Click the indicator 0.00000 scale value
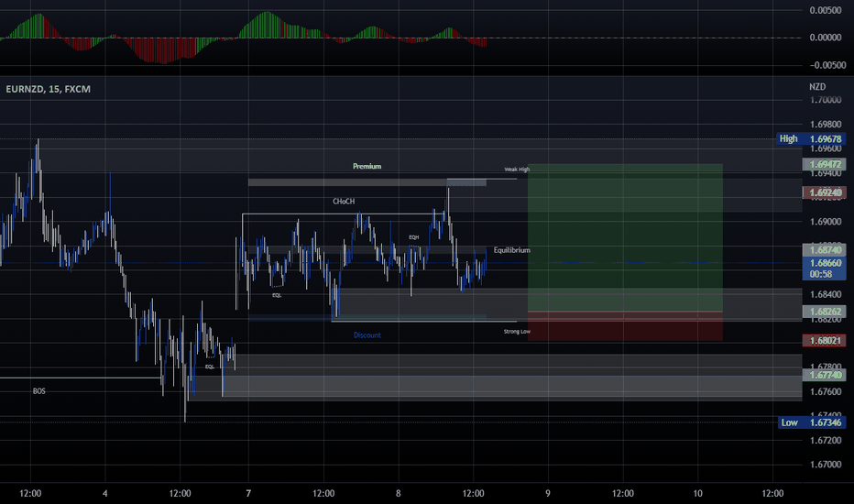Screen dimensions: 854x504 pyautogui.click(x=825, y=38)
